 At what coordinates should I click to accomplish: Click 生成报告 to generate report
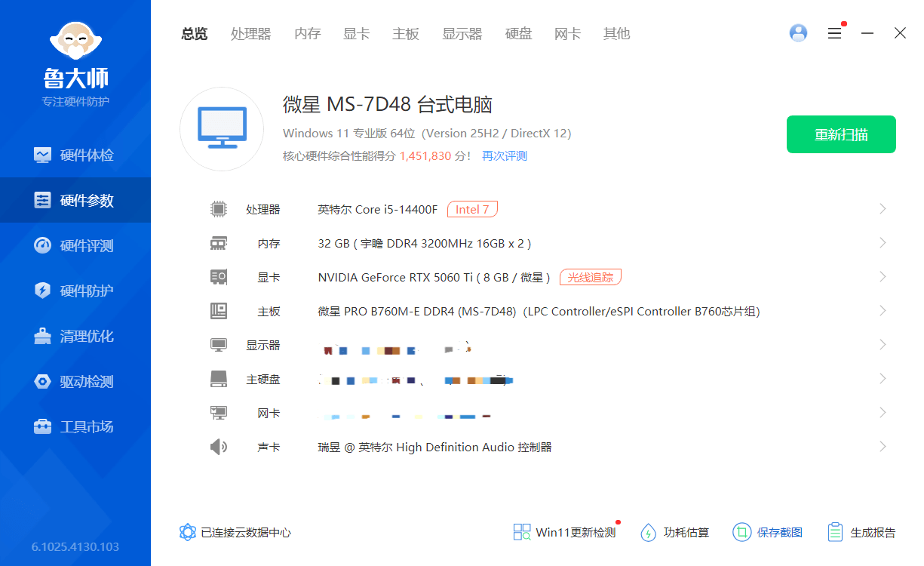tap(861, 532)
